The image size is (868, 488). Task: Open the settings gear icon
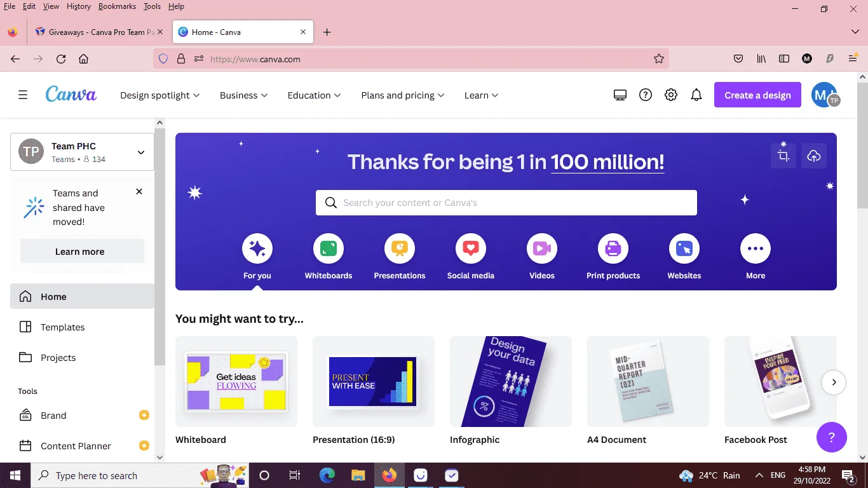(671, 95)
